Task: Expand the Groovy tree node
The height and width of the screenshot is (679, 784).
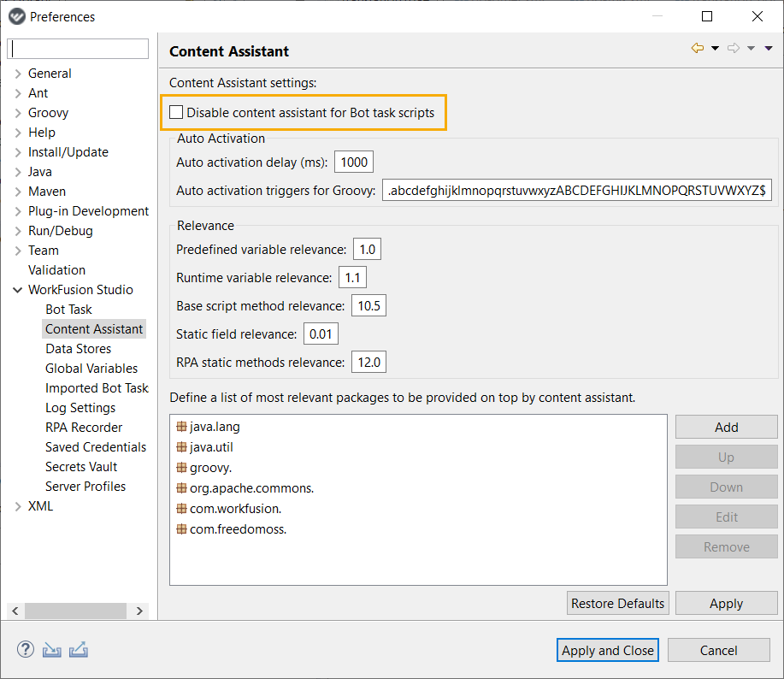Action: (x=18, y=113)
